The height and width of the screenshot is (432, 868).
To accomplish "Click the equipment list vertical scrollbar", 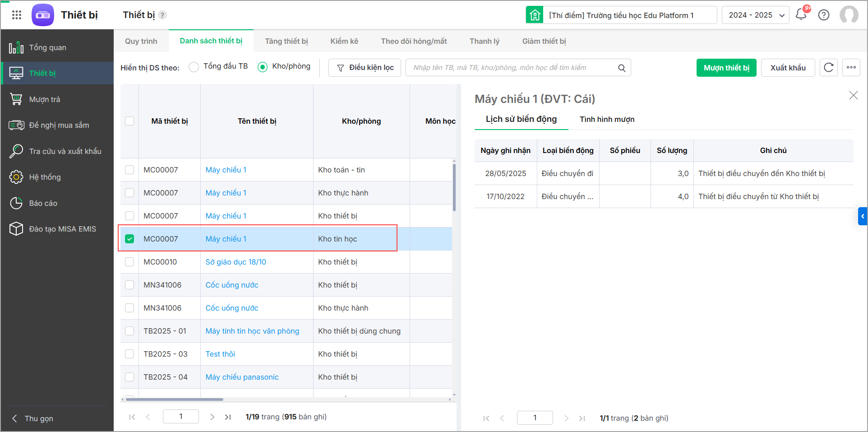I will click(x=454, y=187).
